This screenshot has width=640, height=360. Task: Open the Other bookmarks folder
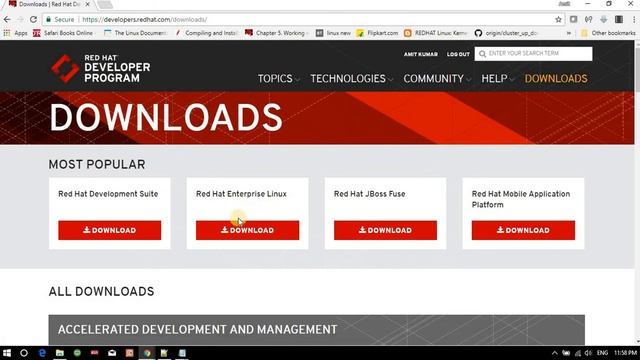pos(608,33)
